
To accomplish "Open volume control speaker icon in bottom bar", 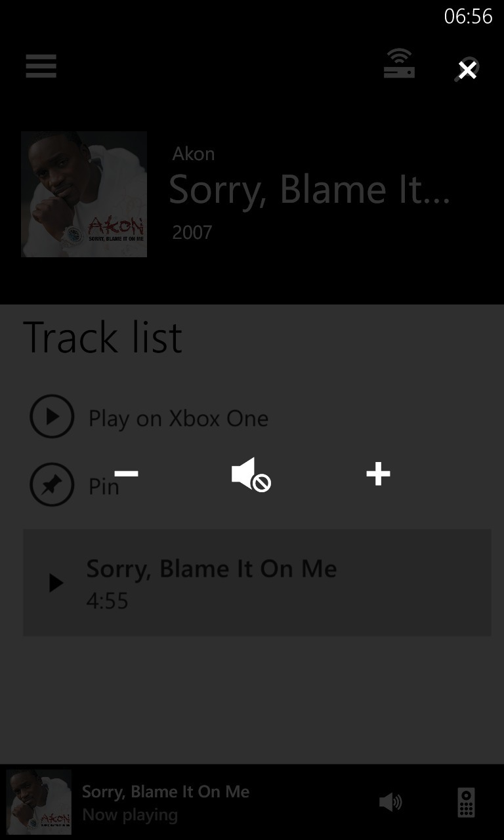I will pyautogui.click(x=391, y=802).
